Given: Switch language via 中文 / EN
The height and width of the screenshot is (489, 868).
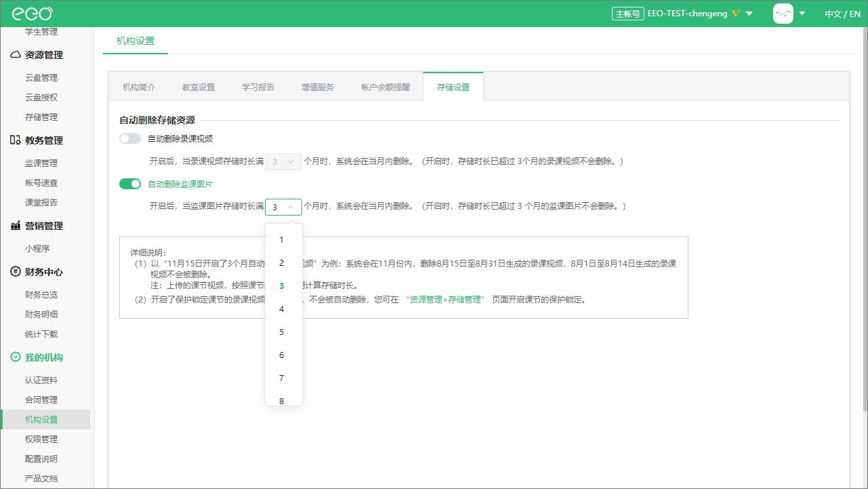Looking at the screenshot, I should (x=842, y=14).
